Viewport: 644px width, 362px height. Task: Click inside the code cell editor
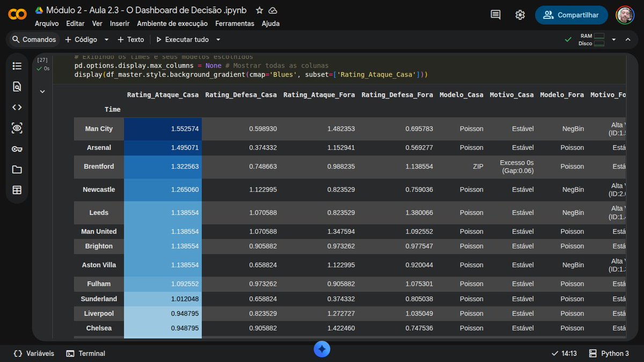tap(338, 69)
